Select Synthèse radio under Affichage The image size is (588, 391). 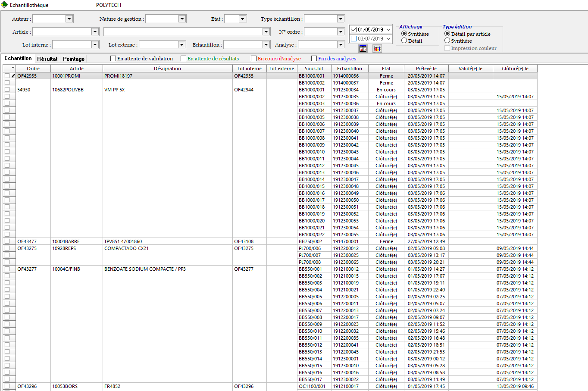[404, 34]
